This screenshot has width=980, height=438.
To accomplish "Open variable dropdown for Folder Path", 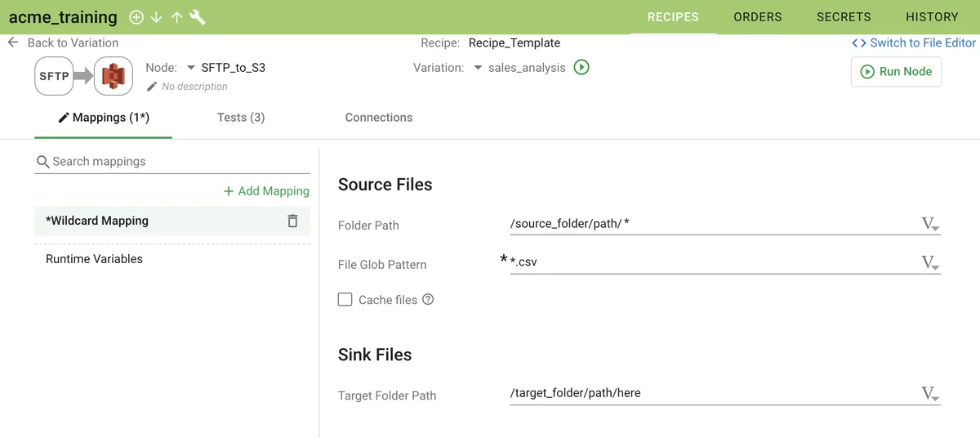I will click(929, 224).
